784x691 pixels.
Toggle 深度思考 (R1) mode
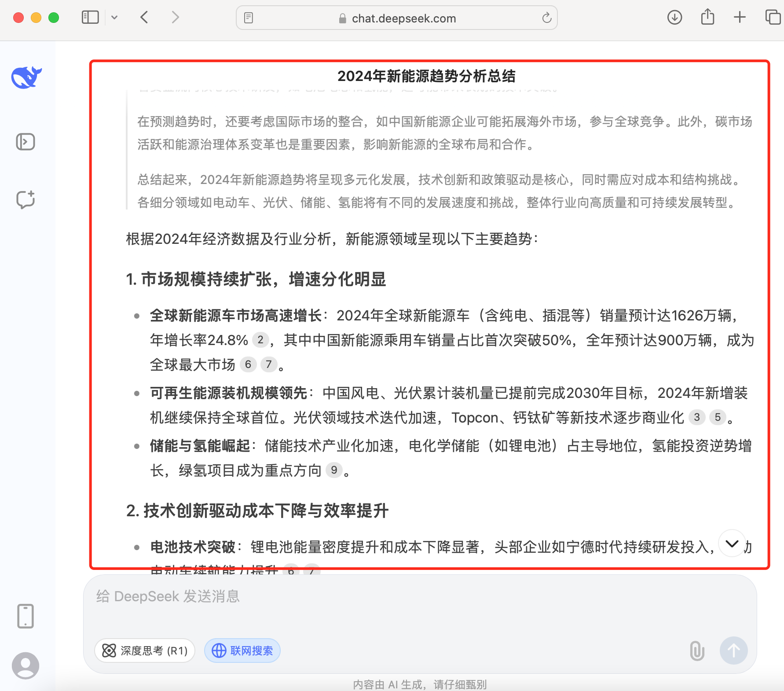click(145, 651)
